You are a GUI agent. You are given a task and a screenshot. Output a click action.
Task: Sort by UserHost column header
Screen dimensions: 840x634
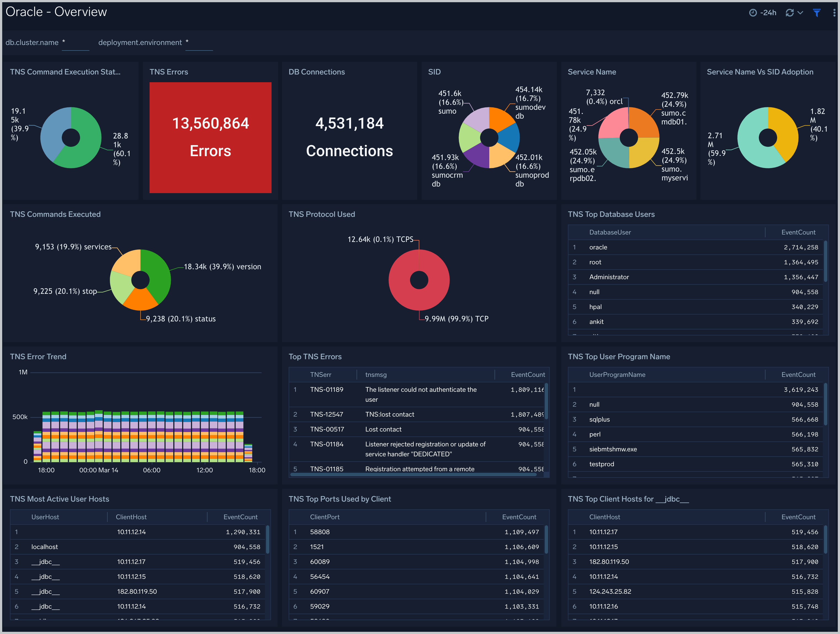[45, 517]
